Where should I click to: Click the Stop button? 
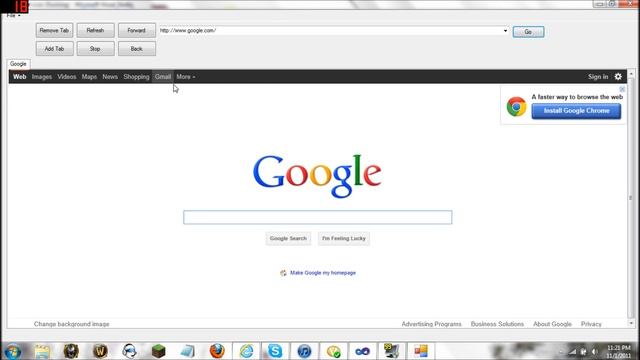click(x=95, y=49)
